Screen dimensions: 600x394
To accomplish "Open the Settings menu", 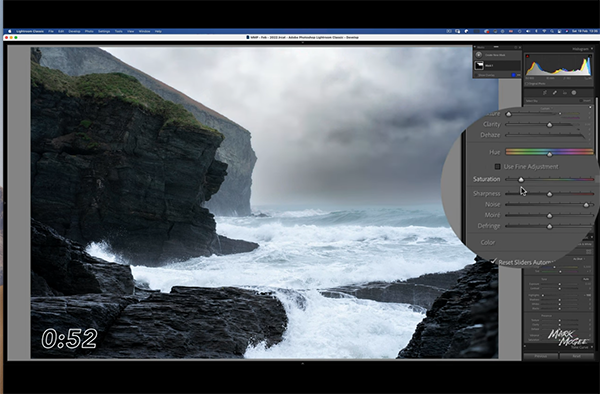I will tap(104, 31).
